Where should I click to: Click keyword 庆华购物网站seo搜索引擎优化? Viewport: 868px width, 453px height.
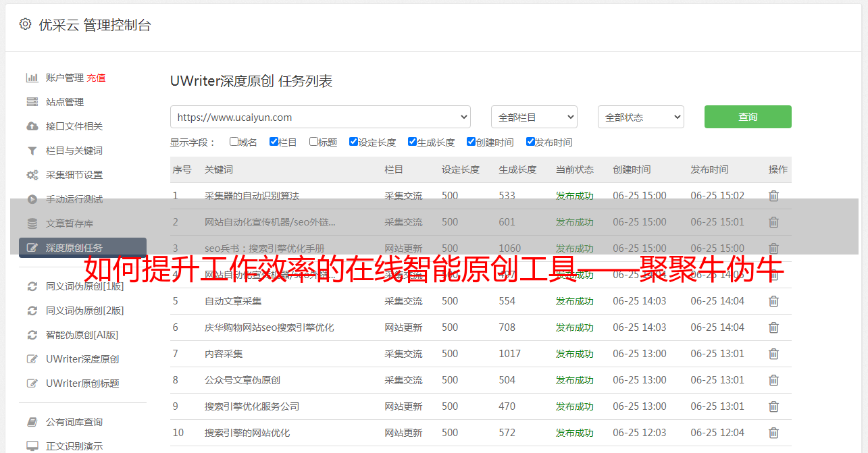coord(270,327)
